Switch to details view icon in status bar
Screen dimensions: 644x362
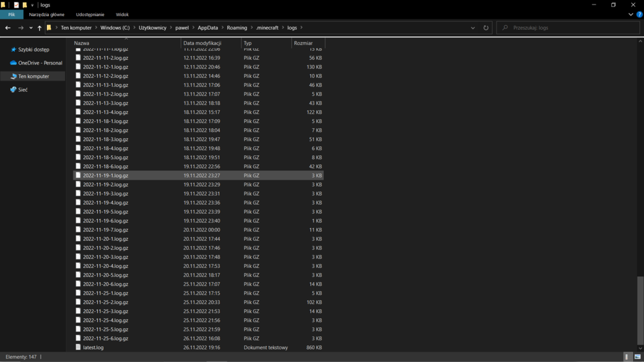pos(627,357)
